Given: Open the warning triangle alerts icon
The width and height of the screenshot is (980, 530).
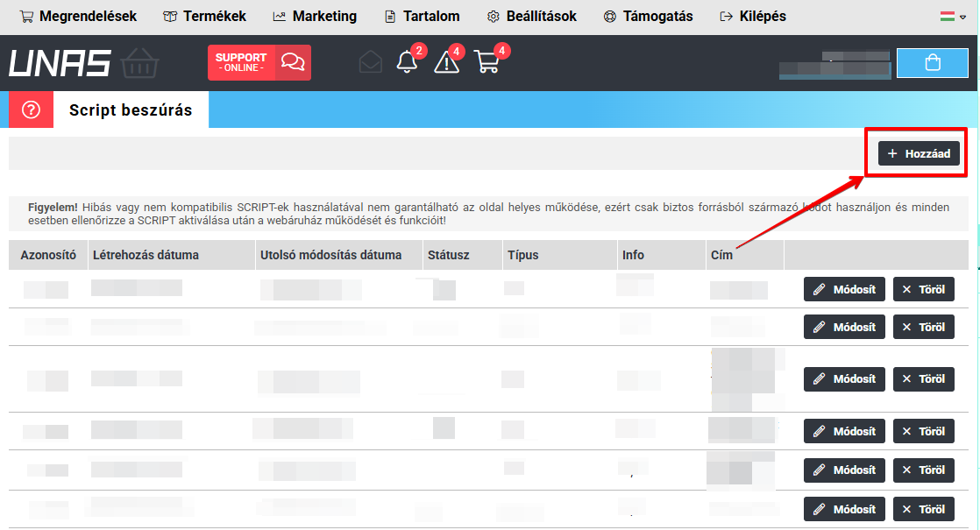Looking at the screenshot, I should click(x=447, y=62).
